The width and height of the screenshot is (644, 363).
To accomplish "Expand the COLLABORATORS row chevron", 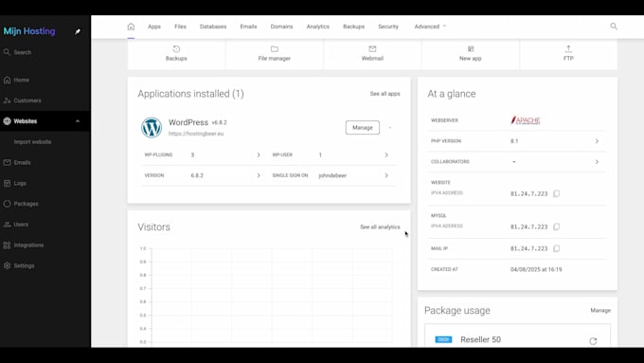I will pyautogui.click(x=597, y=162).
